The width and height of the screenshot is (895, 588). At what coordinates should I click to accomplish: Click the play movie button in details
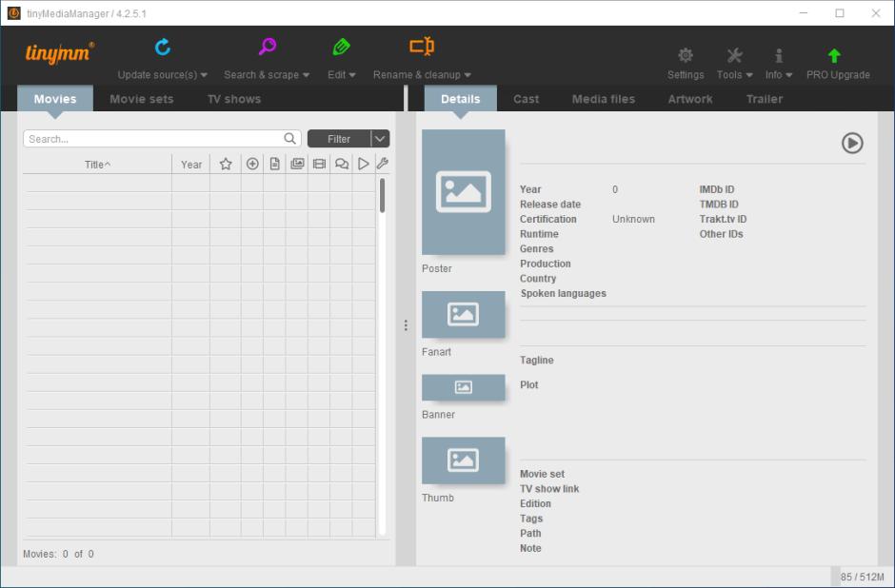pyautogui.click(x=851, y=143)
